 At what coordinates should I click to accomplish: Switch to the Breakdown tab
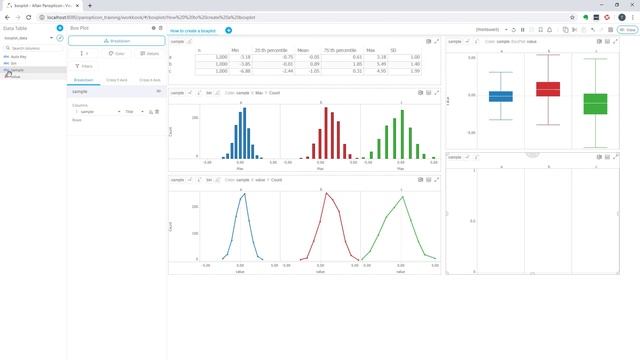click(84, 80)
